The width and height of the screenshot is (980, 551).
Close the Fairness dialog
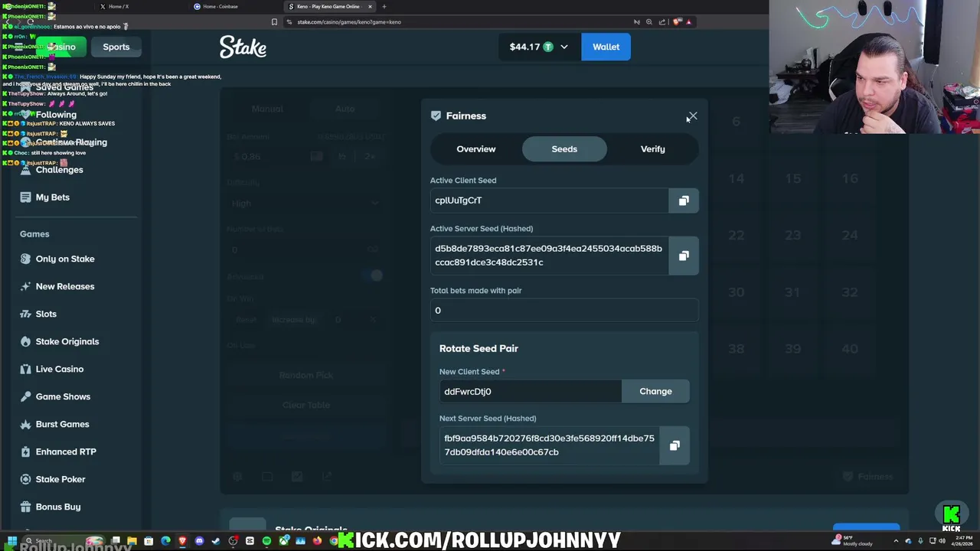tap(692, 116)
